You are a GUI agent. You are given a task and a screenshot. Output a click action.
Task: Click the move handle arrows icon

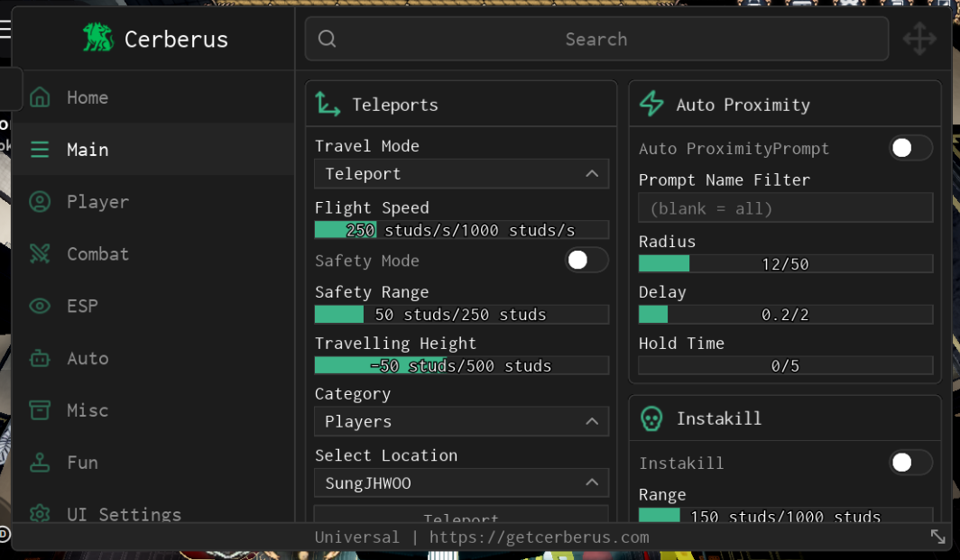919,39
